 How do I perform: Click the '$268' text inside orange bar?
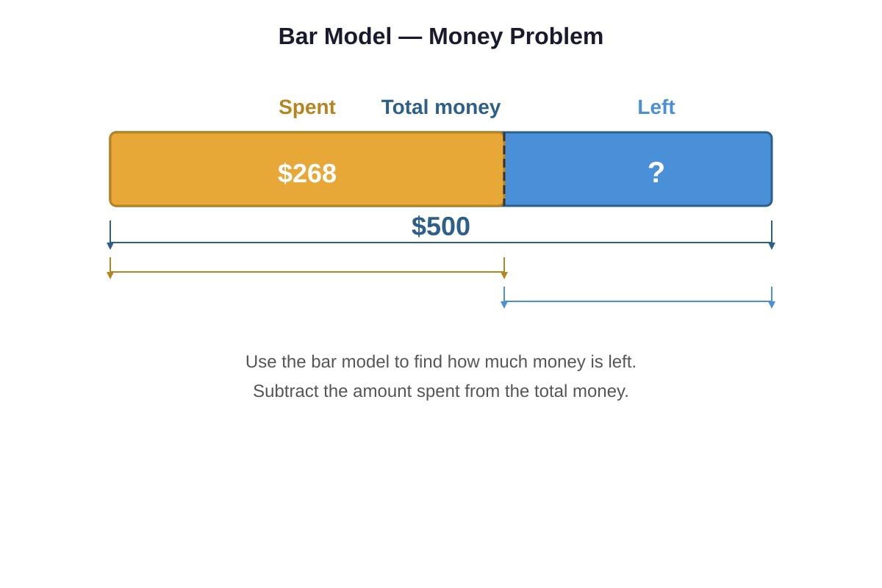307,173
